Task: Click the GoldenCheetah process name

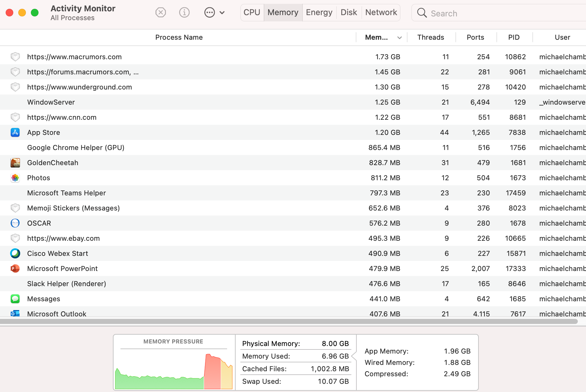Action: (53, 163)
